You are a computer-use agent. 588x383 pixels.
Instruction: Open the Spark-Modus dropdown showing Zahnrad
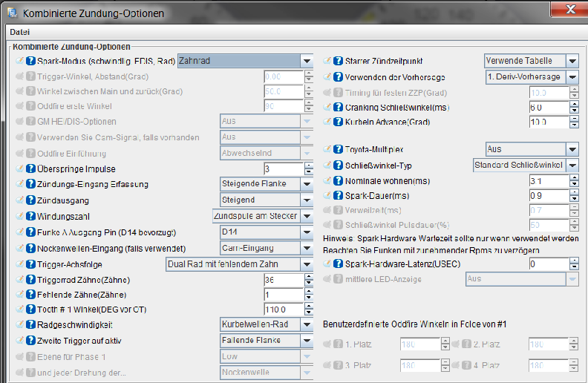pos(307,61)
